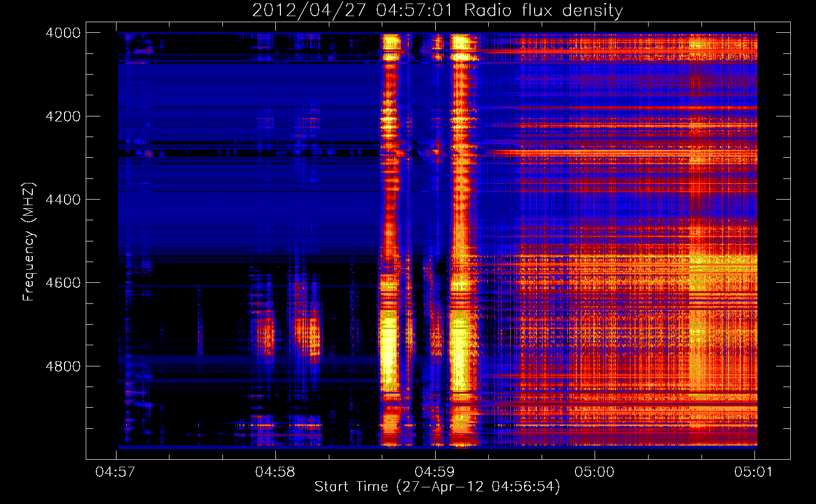Click the 05:00 time axis label
Screen dimensions: 816x504
(x=595, y=472)
